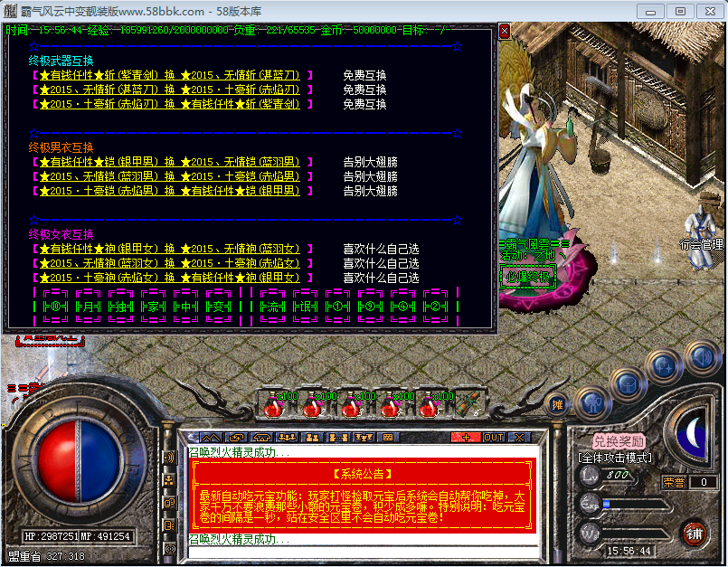Click the 氓 framed button in dialog
Image resolution: width=728 pixels, height=567 pixels.
tap(305, 306)
